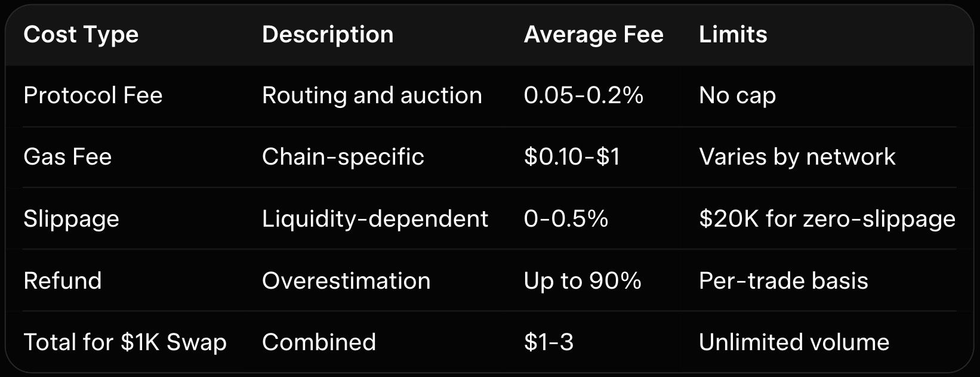Click the Limits column header

(x=733, y=35)
